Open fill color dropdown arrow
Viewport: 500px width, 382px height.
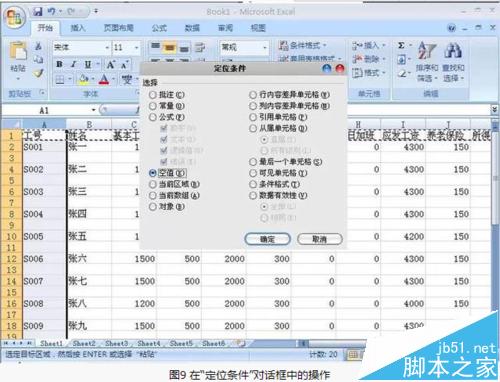click(93, 80)
